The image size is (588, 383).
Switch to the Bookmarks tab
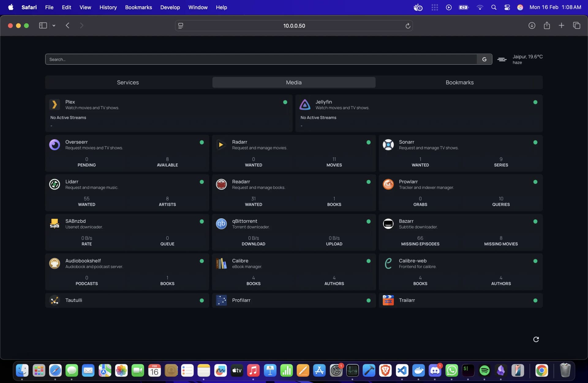[x=459, y=82]
